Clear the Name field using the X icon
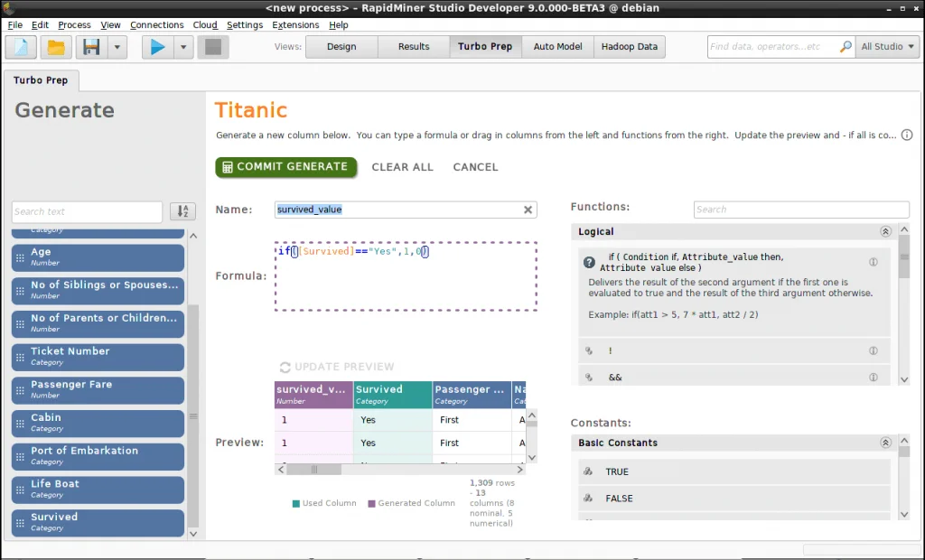925x560 pixels. point(528,210)
